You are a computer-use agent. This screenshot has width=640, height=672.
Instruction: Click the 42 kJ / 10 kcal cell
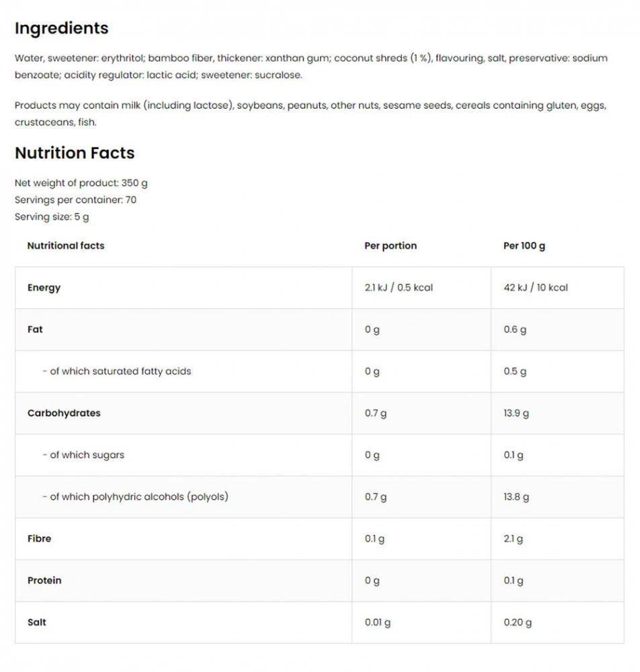point(535,288)
